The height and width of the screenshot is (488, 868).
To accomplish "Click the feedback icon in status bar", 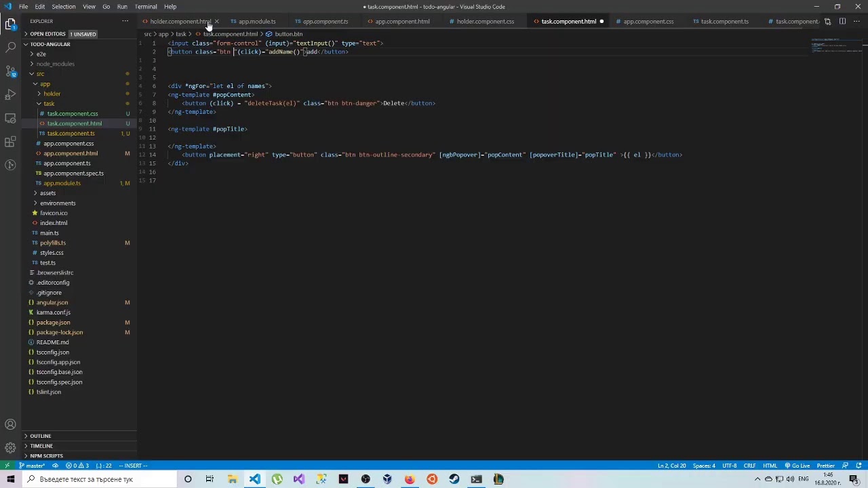I will pos(845,466).
